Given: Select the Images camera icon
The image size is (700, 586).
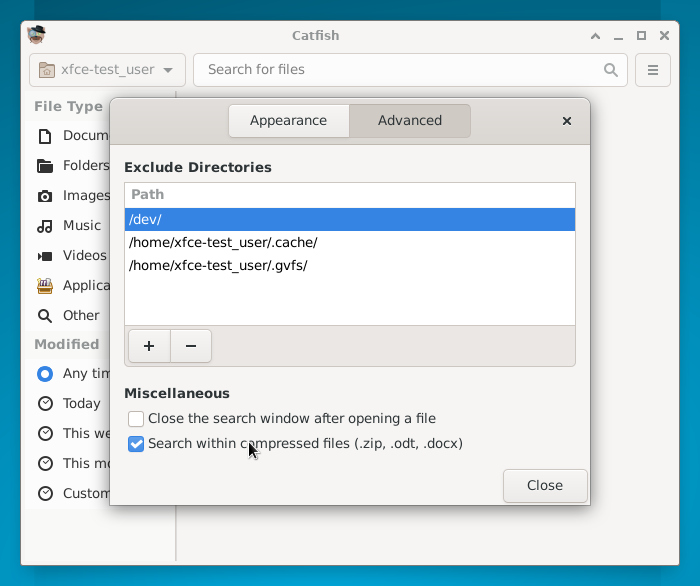Looking at the screenshot, I should 45,196.
